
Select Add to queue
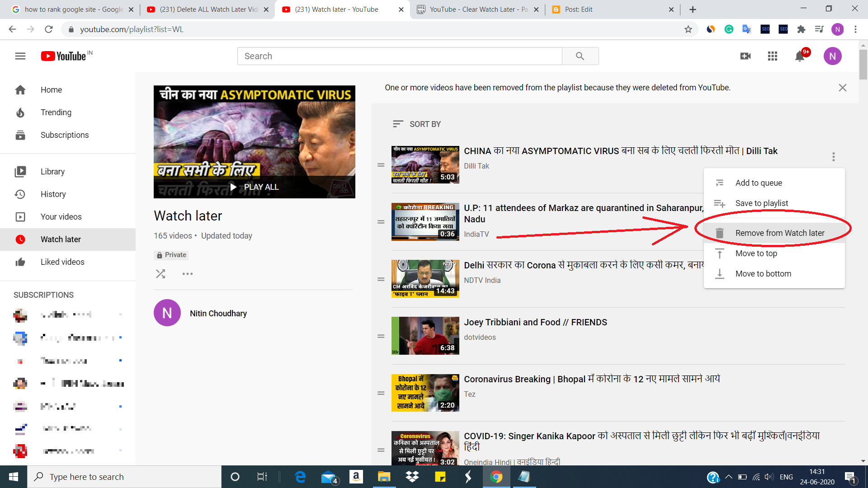774,183
